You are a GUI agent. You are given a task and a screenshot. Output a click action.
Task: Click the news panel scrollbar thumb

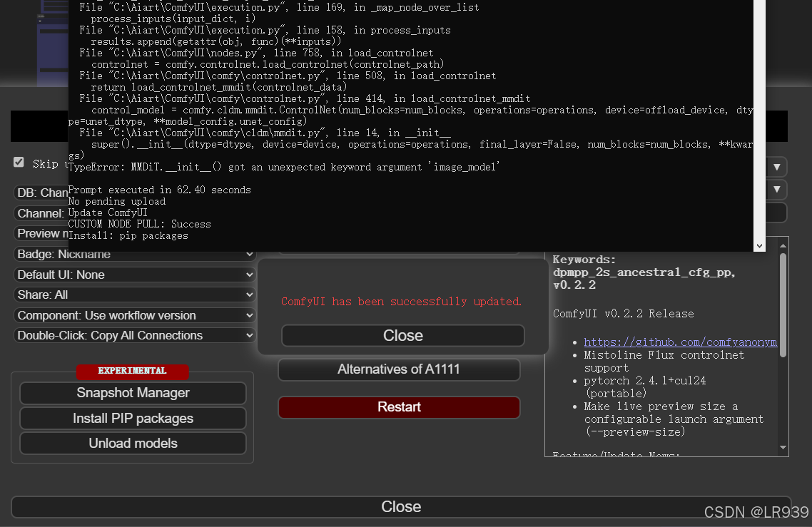coord(783,305)
